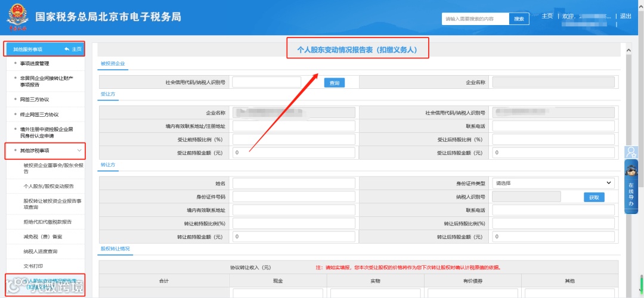Click the 有价债券 column header

coord(473,281)
